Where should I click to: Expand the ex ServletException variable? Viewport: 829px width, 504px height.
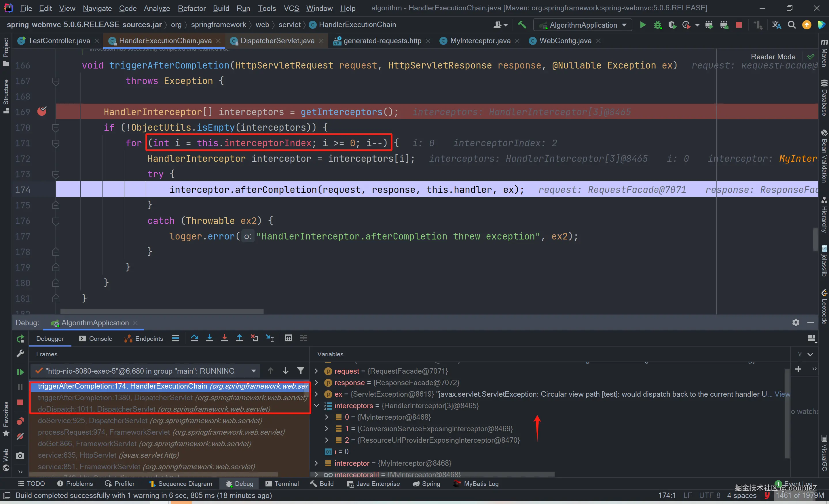[316, 394]
